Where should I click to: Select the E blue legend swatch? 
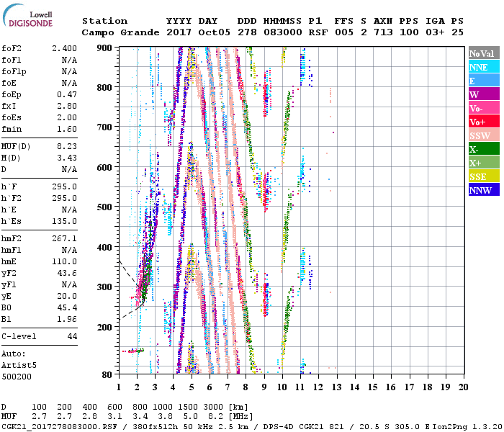484,81
